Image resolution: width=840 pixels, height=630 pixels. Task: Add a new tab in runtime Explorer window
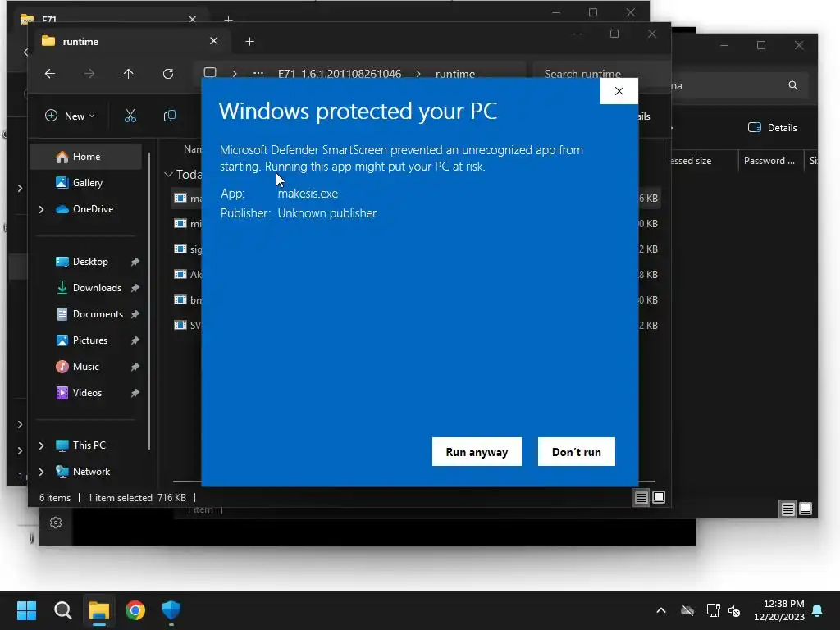[x=249, y=42]
